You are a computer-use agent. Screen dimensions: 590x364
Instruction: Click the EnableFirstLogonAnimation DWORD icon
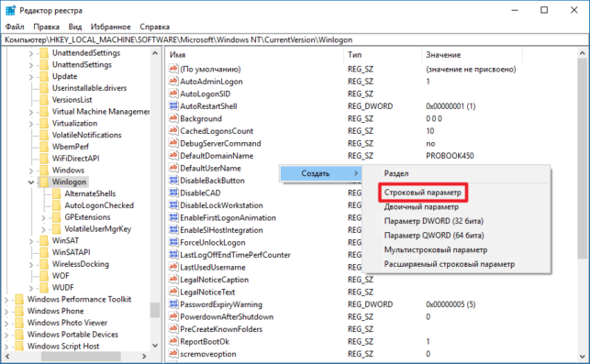173,217
